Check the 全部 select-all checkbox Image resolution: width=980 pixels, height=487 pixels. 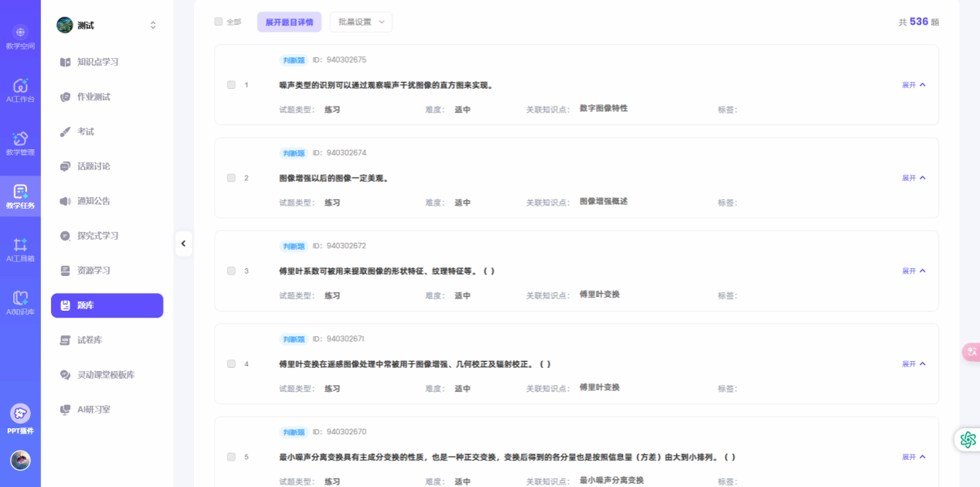pyautogui.click(x=218, y=22)
